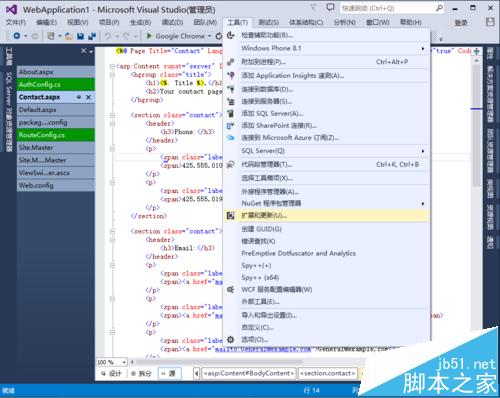Click the Connect to Server icon

230,101
